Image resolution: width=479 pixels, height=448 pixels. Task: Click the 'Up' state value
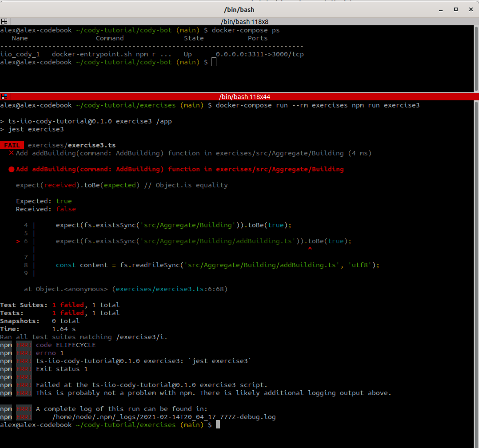pyautogui.click(x=188, y=54)
